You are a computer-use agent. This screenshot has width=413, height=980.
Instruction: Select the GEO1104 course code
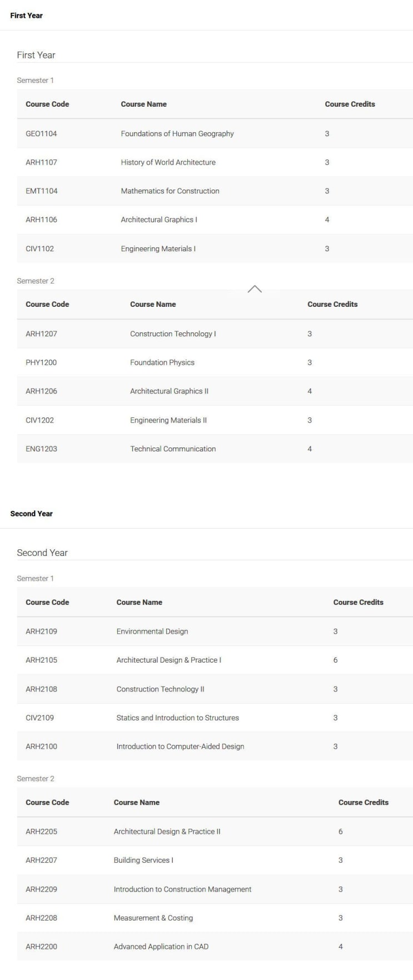pos(41,133)
